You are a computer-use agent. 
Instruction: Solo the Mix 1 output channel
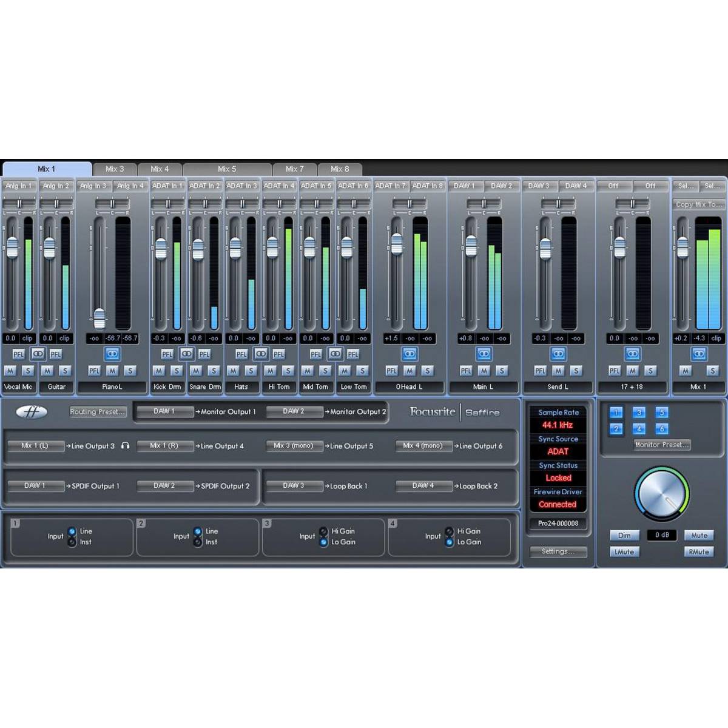[x=713, y=371]
